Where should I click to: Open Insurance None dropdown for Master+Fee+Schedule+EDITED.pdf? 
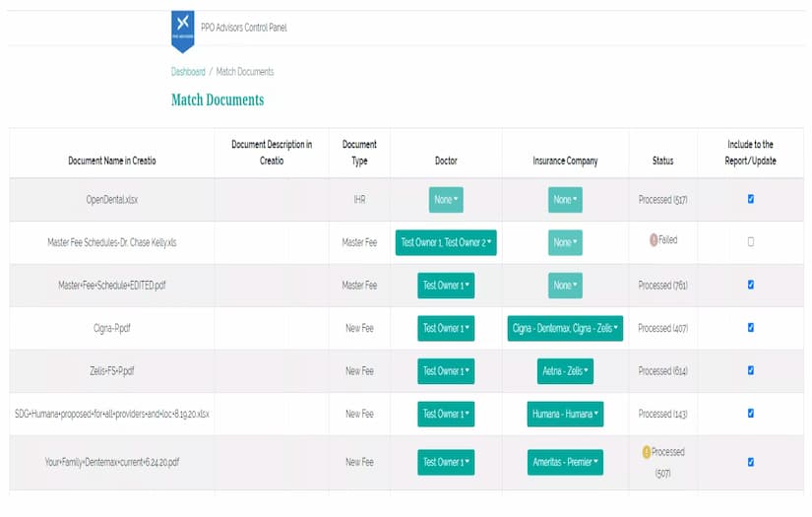point(565,286)
